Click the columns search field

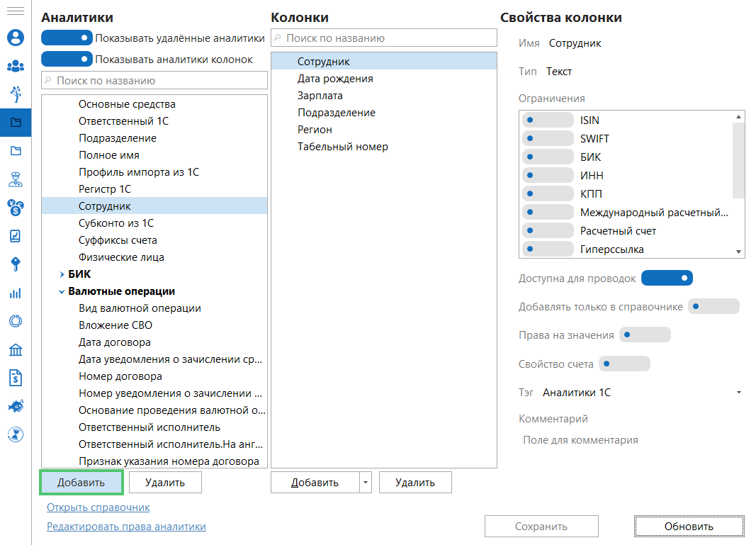384,38
